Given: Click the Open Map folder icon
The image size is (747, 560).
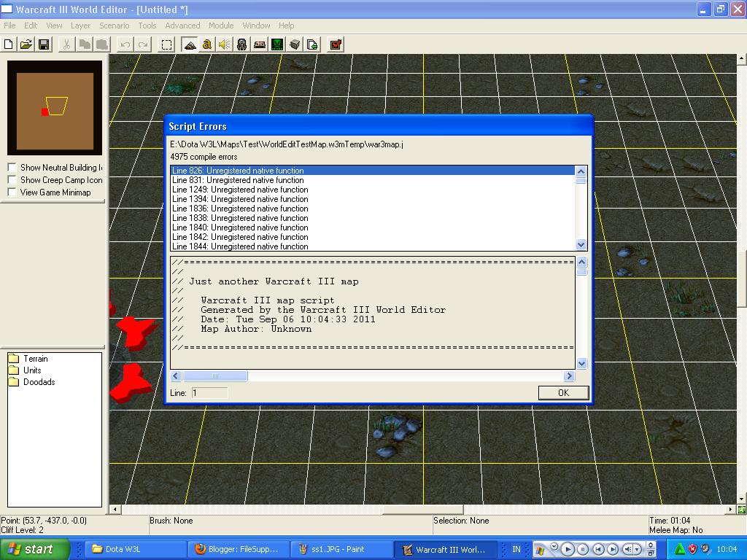Looking at the screenshot, I should (x=26, y=44).
